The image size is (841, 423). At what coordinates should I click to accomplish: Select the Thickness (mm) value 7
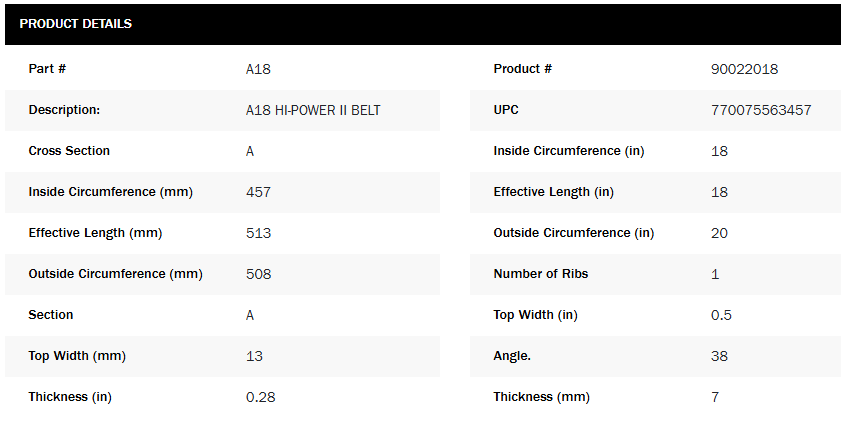[715, 397]
